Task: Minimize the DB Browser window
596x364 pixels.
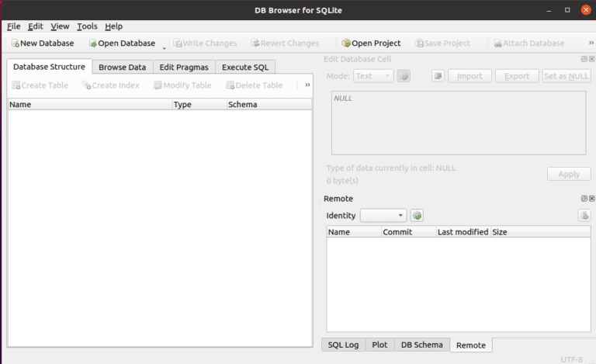Action: [549, 10]
